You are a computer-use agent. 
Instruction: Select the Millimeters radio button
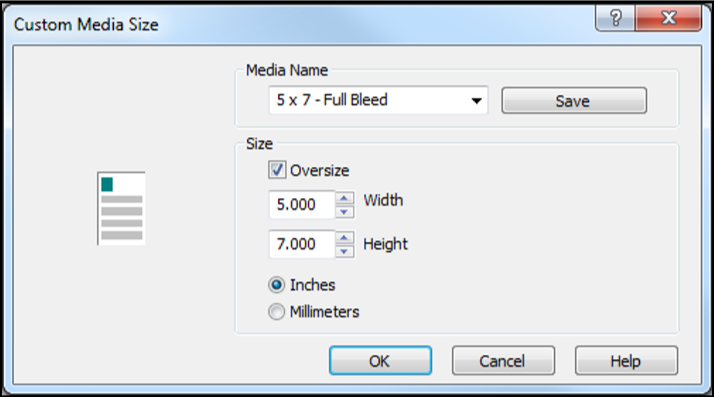click(276, 312)
